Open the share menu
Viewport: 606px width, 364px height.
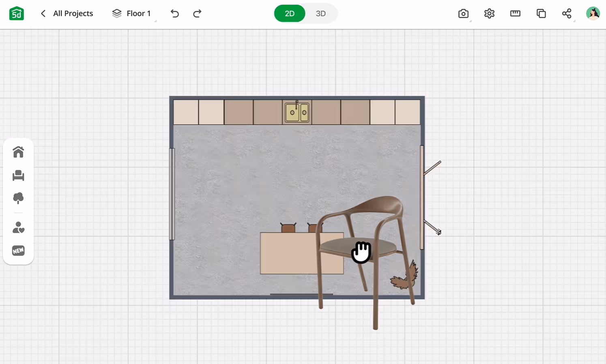click(567, 13)
